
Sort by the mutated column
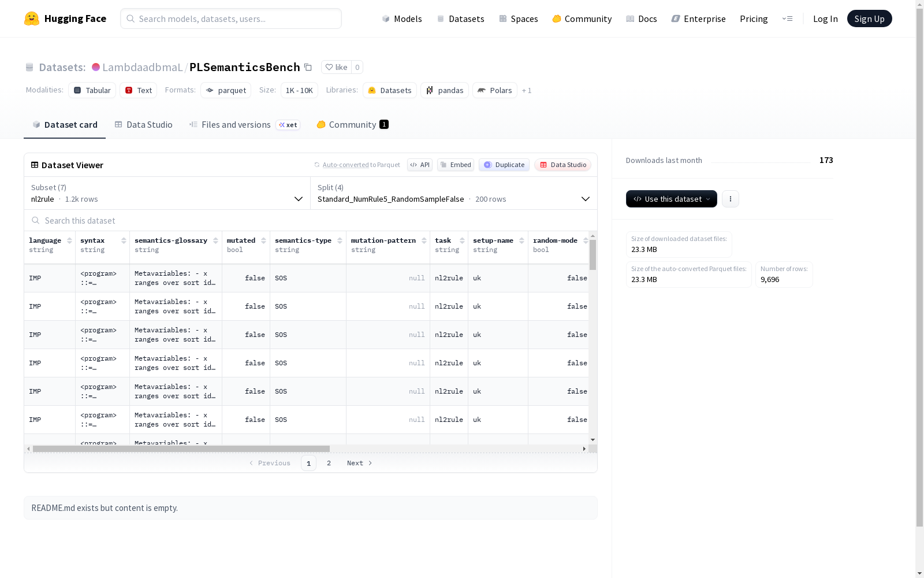(263, 240)
